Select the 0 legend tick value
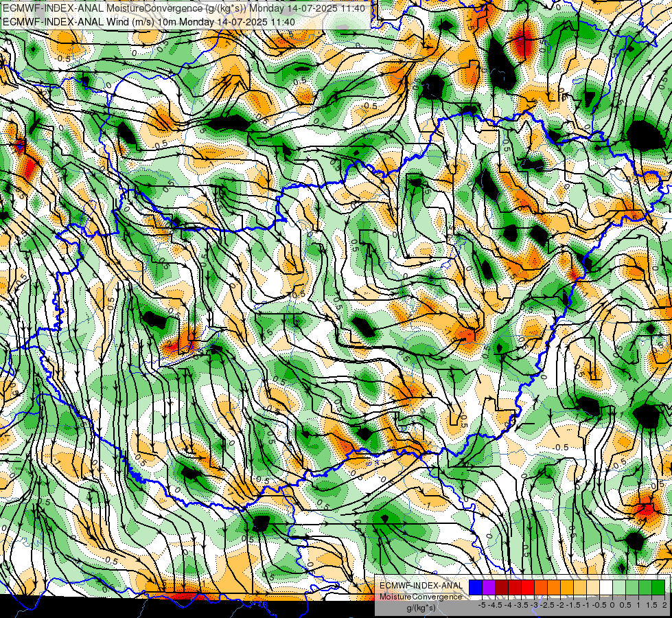Screen dimensions: 672x618 tap(612, 605)
